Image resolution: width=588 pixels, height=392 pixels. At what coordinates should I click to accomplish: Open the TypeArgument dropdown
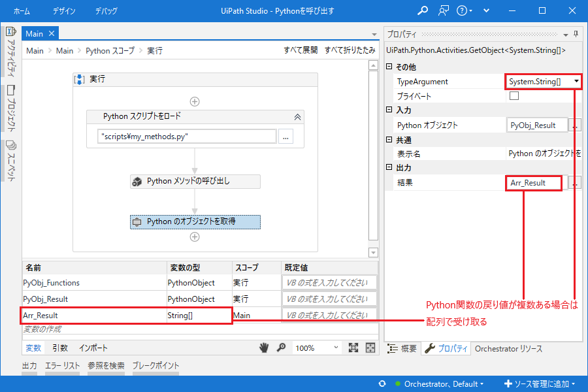pos(576,82)
